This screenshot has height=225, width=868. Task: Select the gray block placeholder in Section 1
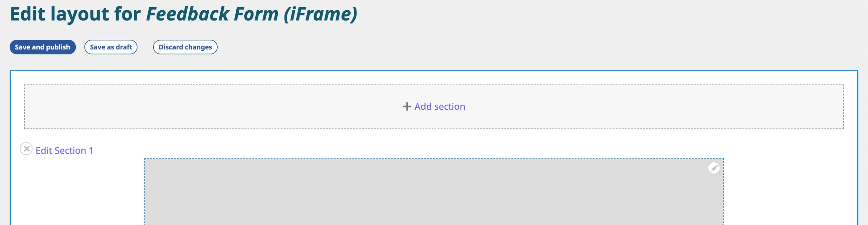[x=434, y=192]
